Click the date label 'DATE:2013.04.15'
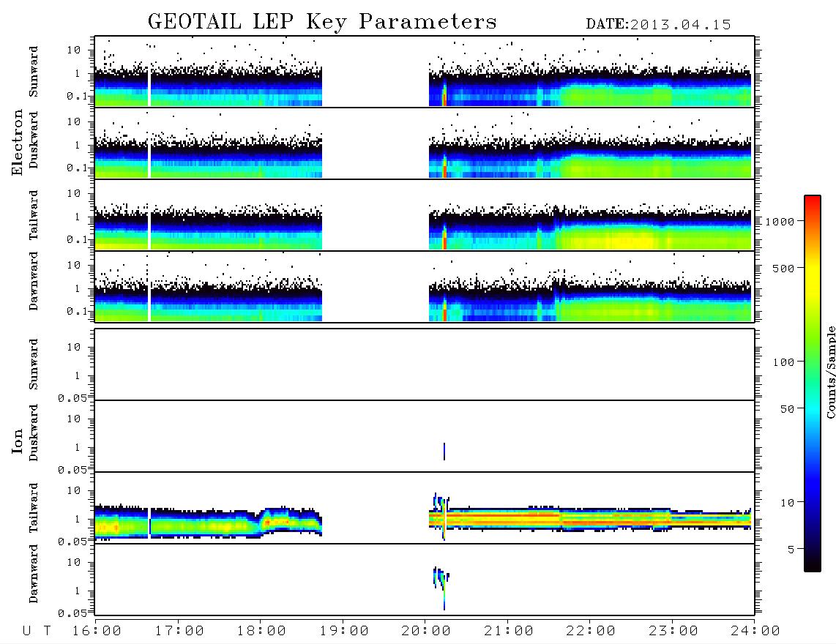836x644 pixels. pyautogui.click(x=658, y=25)
